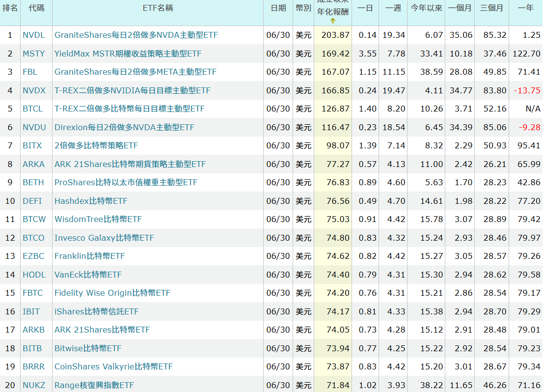Image resolution: width=544 pixels, height=392 pixels.
Task: Open the NVDX ticker link
Action: (34, 90)
